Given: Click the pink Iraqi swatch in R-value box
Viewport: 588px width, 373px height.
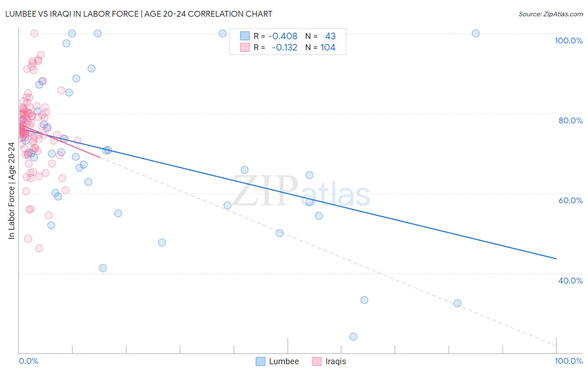Looking at the screenshot, I should click(245, 47).
